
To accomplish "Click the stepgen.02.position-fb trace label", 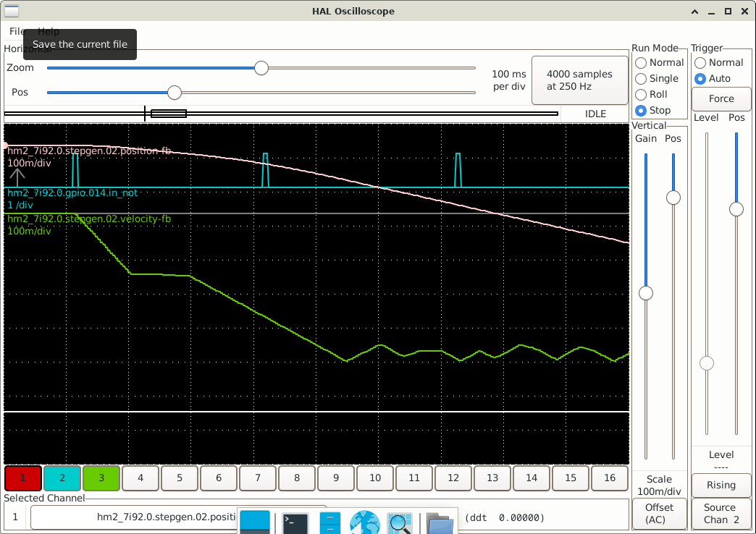I will [x=89, y=151].
